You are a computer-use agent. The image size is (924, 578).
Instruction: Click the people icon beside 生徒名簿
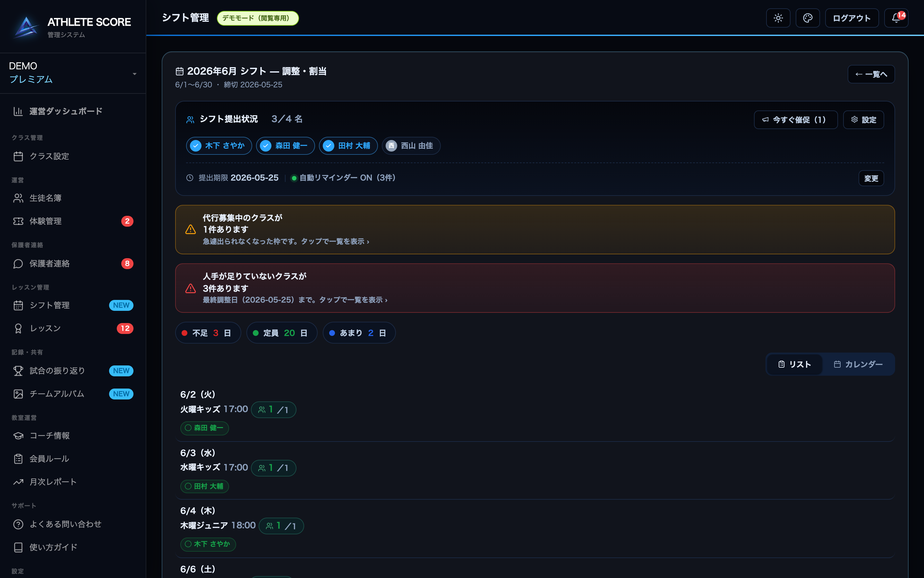click(18, 198)
